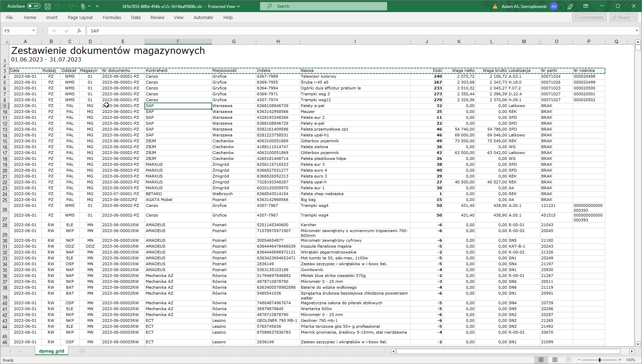This screenshot has height=364, width=642.
Task: Select Normal view icon in status bar
Action: pyautogui.click(x=541, y=360)
